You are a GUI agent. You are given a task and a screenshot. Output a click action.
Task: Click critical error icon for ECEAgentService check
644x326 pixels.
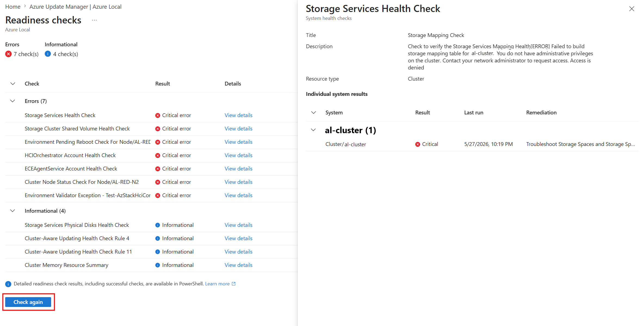(x=158, y=169)
